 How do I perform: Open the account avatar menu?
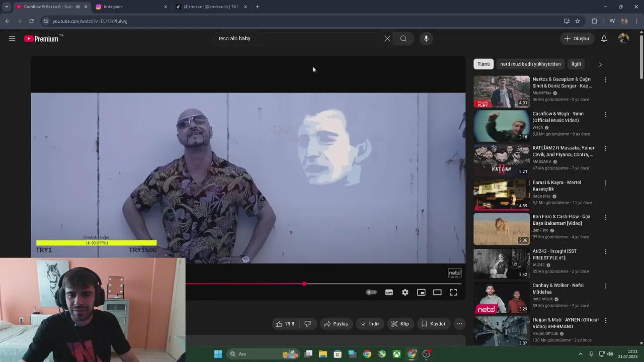[x=623, y=39]
